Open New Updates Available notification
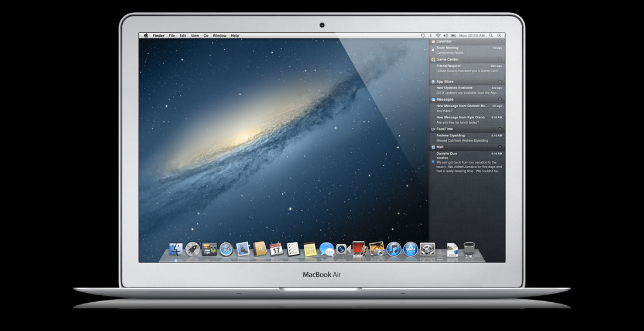644x331 pixels. tap(467, 90)
